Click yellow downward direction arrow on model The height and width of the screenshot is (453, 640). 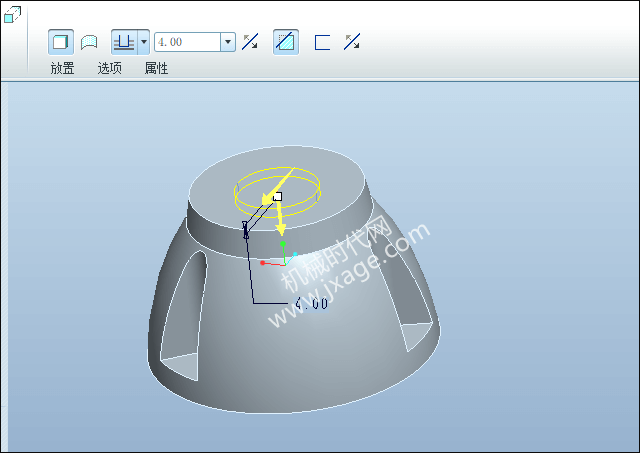click(280, 218)
